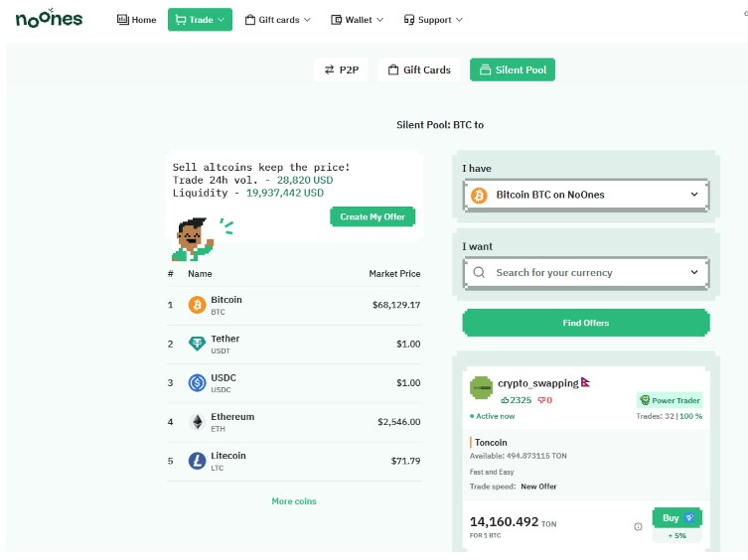Click the Search for your currency field

coord(586,273)
